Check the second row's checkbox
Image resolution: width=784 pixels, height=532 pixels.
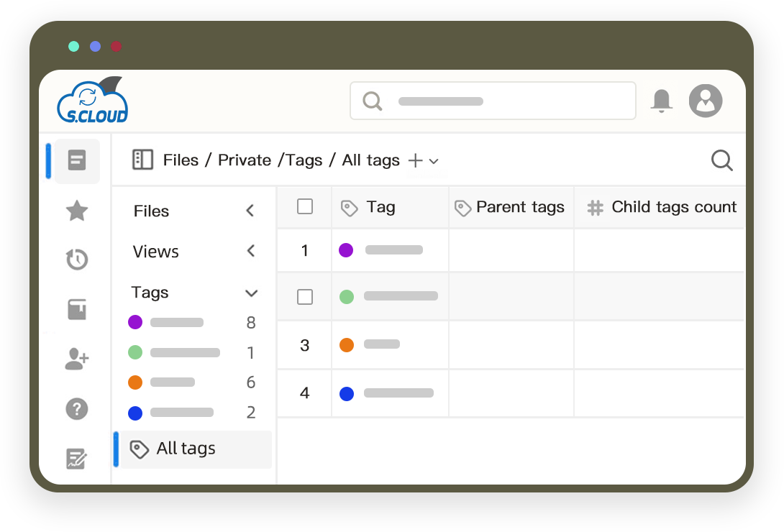coord(305,296)
